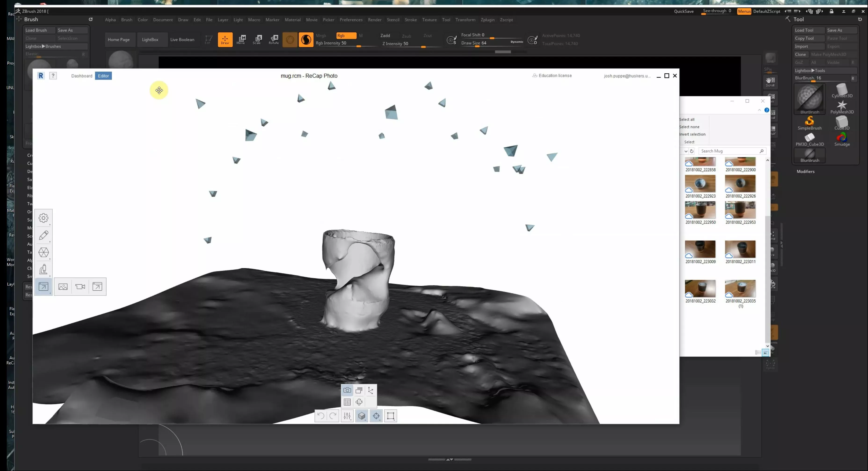Image resolution: width=868 pixels, height=471 pixels.
Task: Toggle the coordinate axes display icon
Action: click(371, 390)
